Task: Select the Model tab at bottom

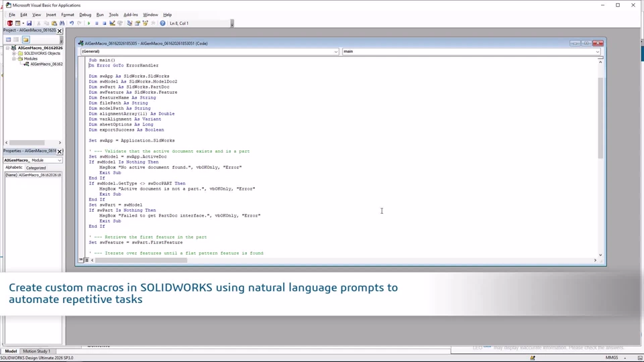Action: [11, 351]
